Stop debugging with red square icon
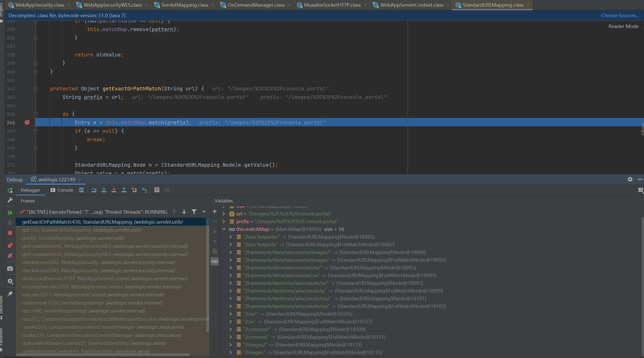 click(x=10, y=233)
